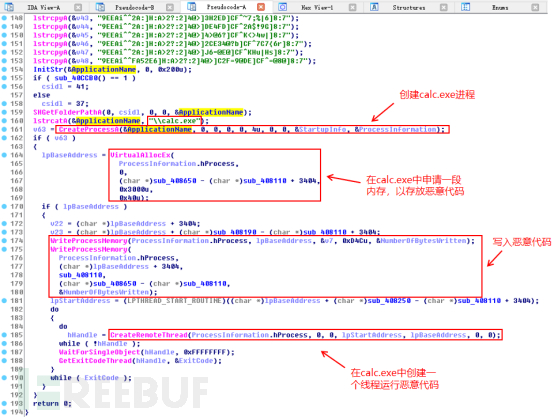Image resolution: width=554 pixels, height=417 pixels.
Task: Toggle breakpoint dot on line 193
Action: click(x=4, y=403)
